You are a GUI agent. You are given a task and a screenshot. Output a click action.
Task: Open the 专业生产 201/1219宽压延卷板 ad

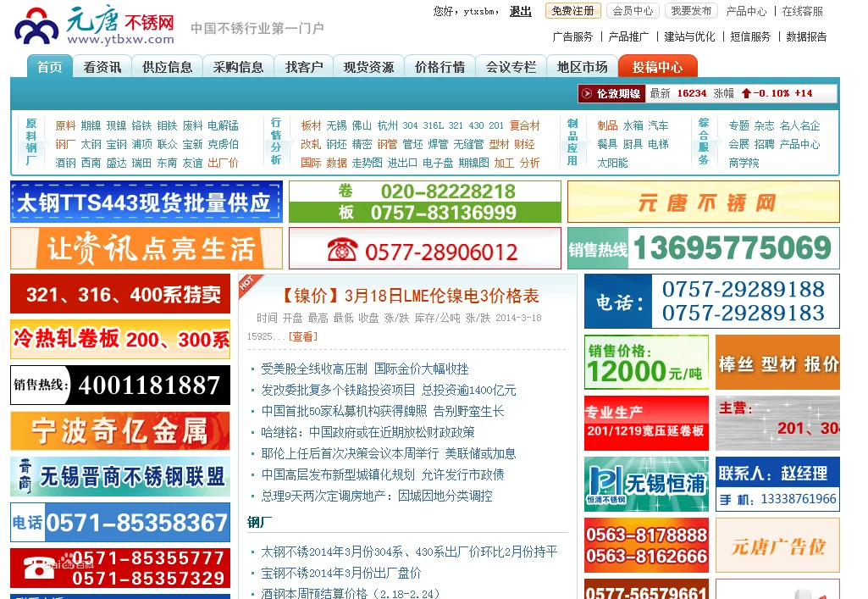tap(647, 423)
